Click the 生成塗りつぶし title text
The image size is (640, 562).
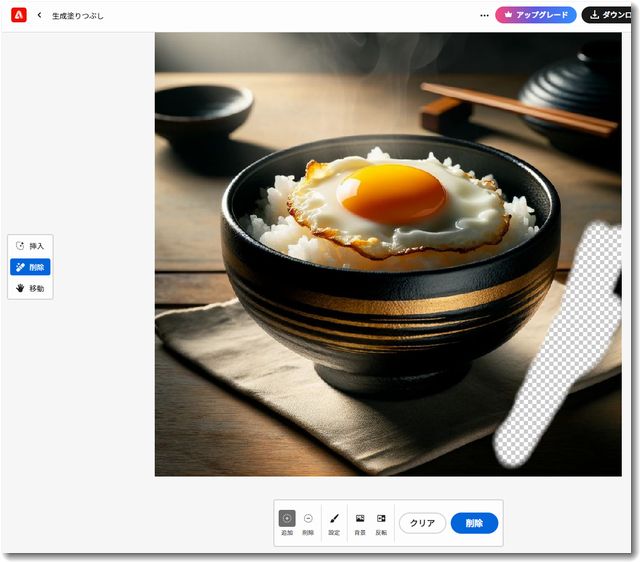(78, 16)
